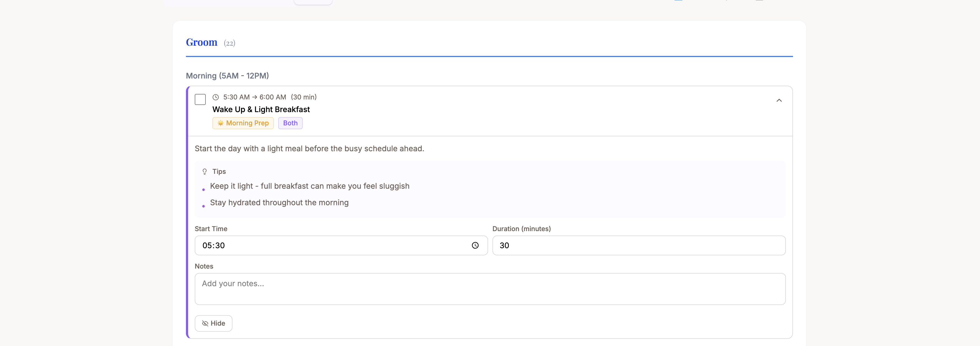Click the Wake Up & Light Breakfast title
Screen dimensions: 980x346
point(261,110)
